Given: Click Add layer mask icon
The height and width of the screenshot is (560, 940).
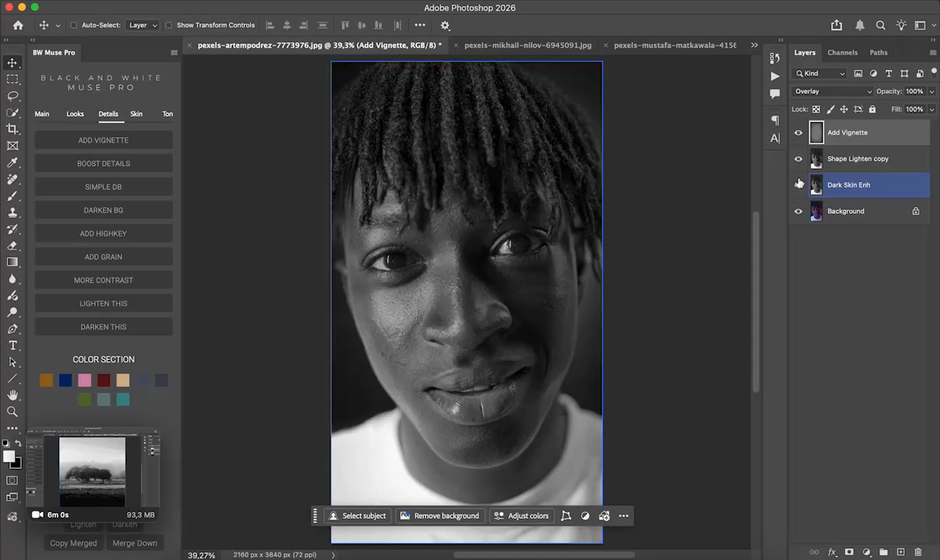Looking at the screenshot, I should tap(849, 552).
